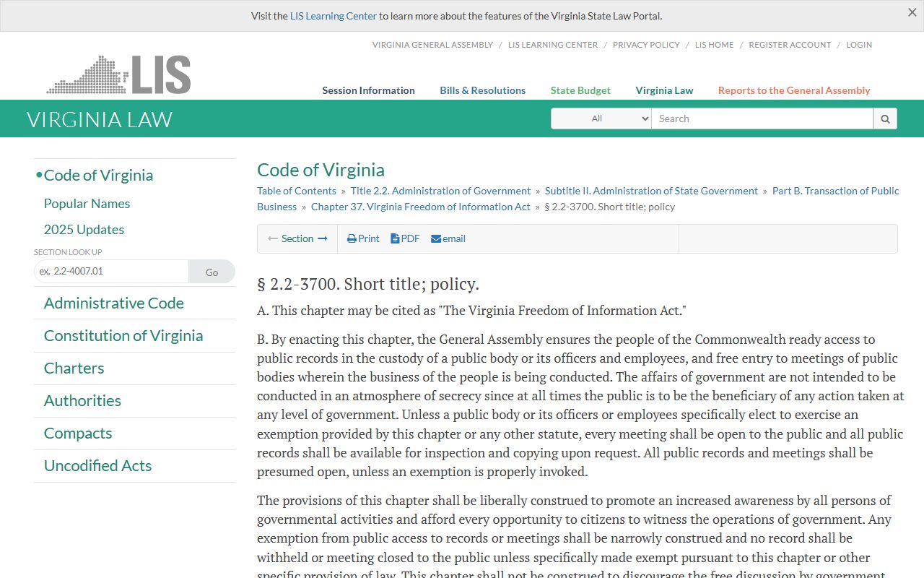Print this section
The image size is (924, 578).
point(363,238)
